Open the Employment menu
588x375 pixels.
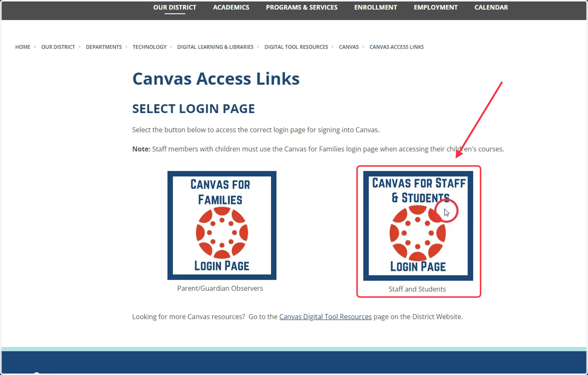(436, 7)
